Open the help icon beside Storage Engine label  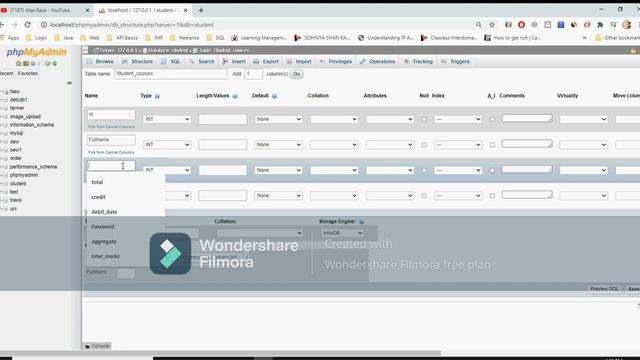(361, 222)
